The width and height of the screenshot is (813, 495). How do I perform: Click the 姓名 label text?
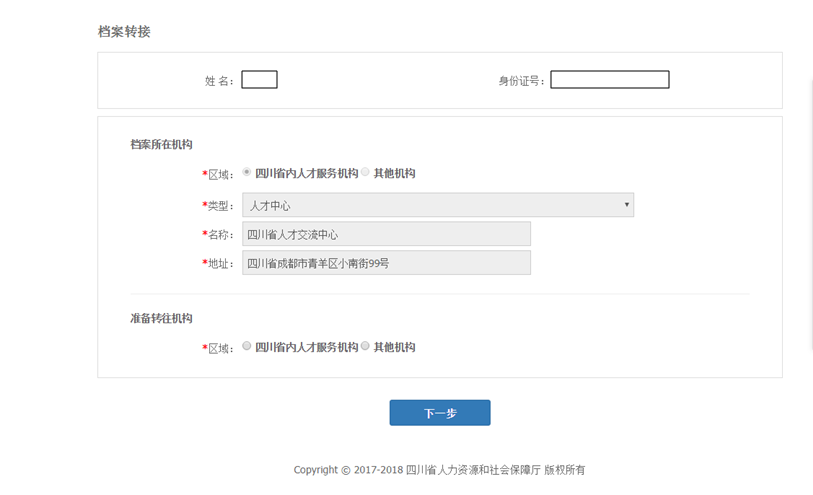tap(219, 81)
